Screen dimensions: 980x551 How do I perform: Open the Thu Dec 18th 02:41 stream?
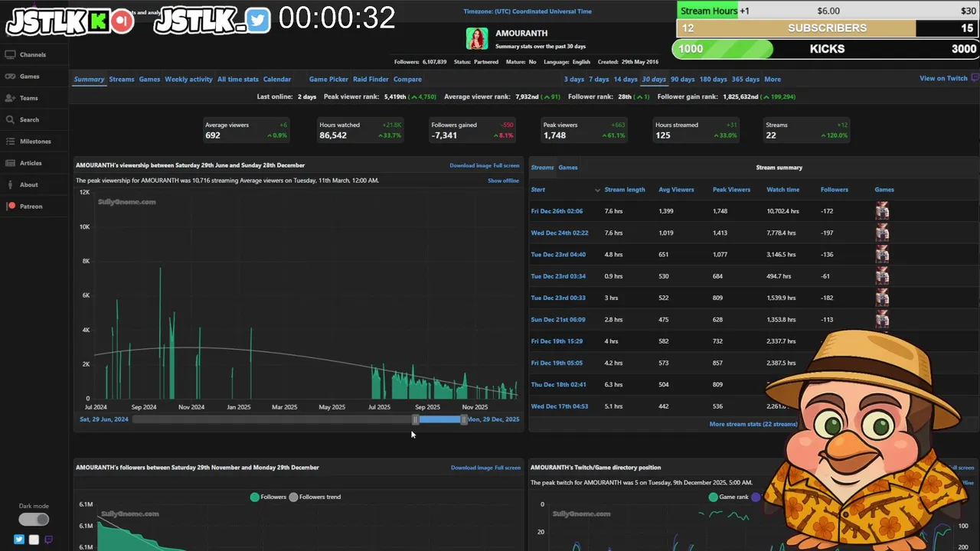559,385
